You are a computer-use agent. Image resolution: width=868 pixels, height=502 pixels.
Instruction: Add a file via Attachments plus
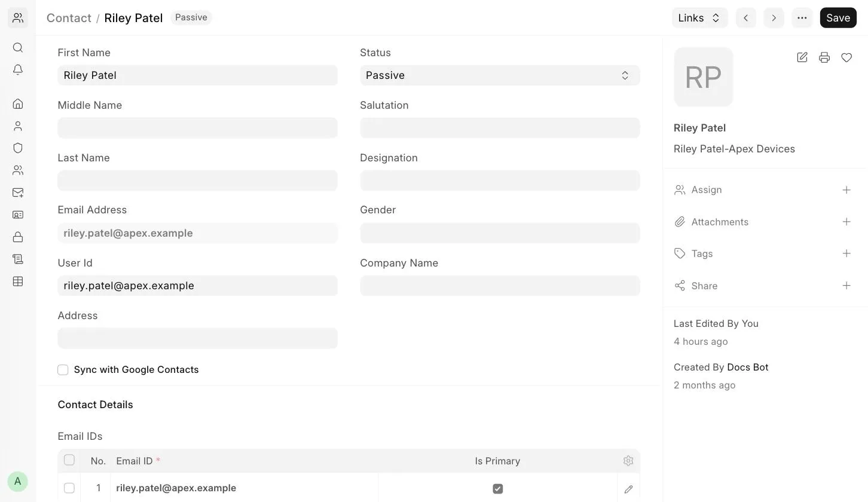pyautogui.click(x=846, y=222)
